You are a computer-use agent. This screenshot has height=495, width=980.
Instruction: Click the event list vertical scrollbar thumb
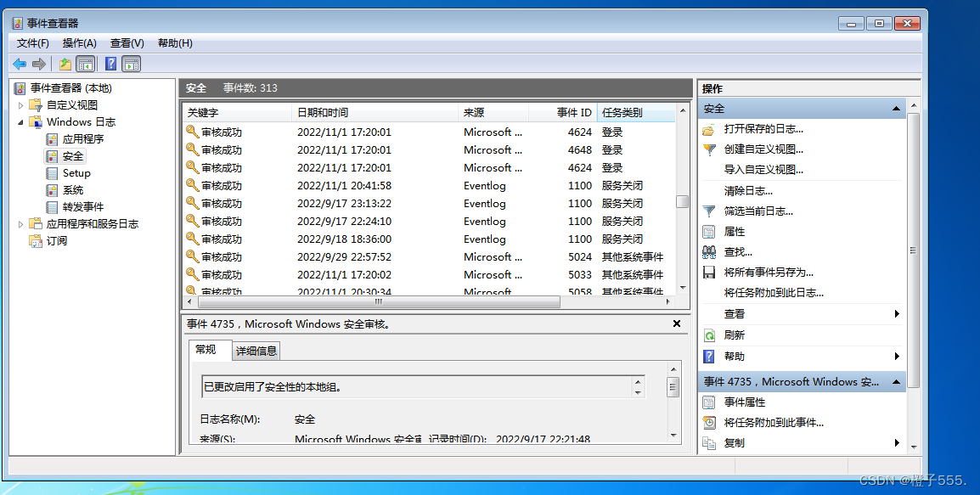click(683, 202)
